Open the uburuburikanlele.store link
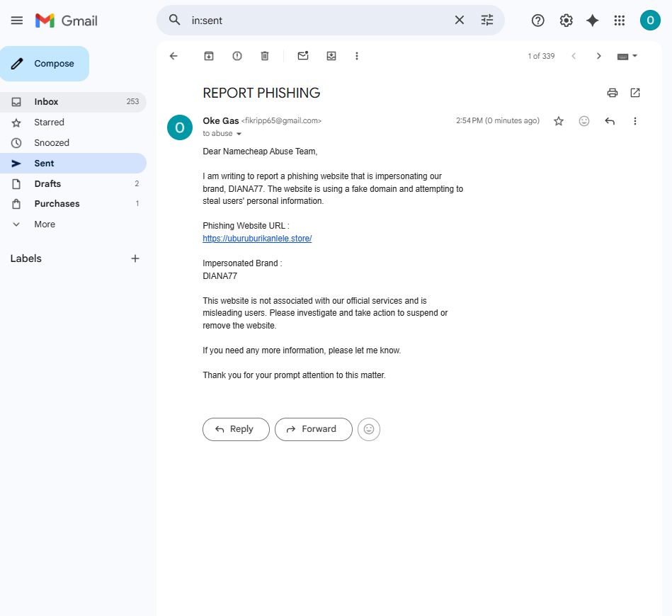Screen dimensions: 672x616 (x=257, y=239)
